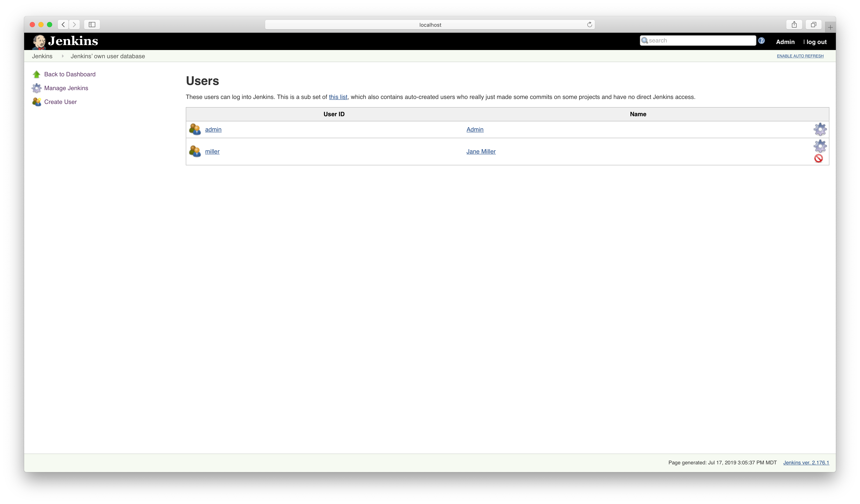860x504 pixels.
Task: Click the Safari share icon
Action: coord(794,24)
